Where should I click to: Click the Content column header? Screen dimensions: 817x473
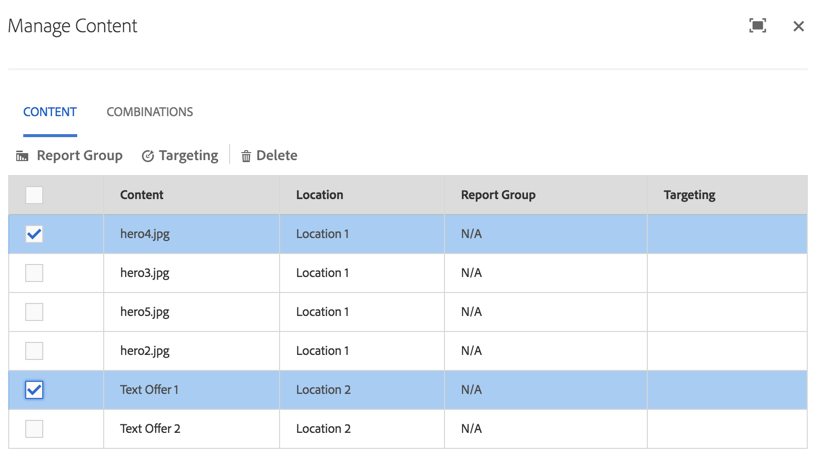[x=142, y=195]
